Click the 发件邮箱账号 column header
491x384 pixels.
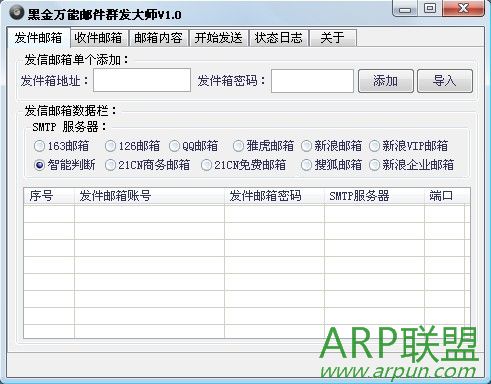click(149, 196)
